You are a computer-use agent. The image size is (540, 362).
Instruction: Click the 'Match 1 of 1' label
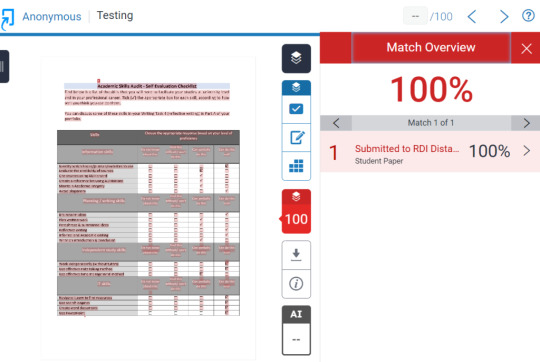(430, 123)
